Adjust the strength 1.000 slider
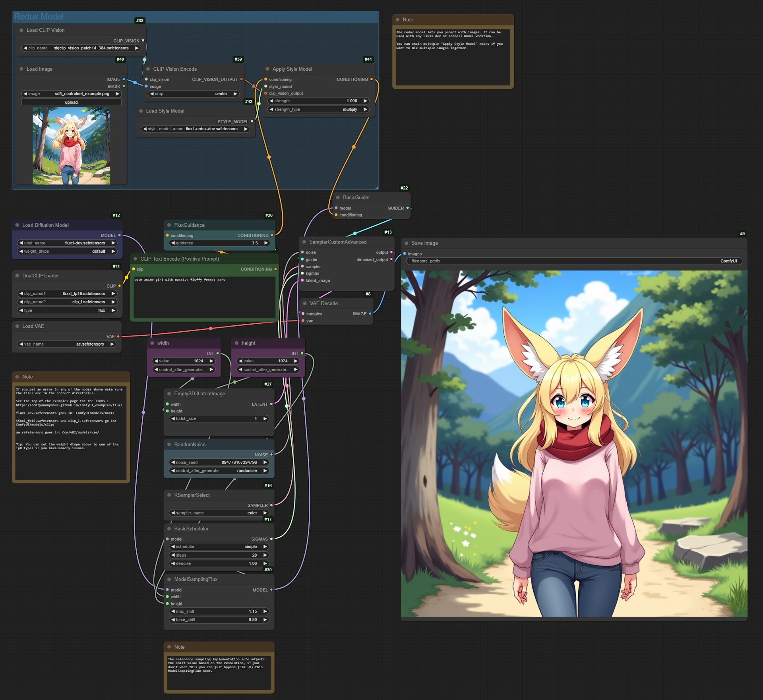763x700 pixels. tap(318, 101)
